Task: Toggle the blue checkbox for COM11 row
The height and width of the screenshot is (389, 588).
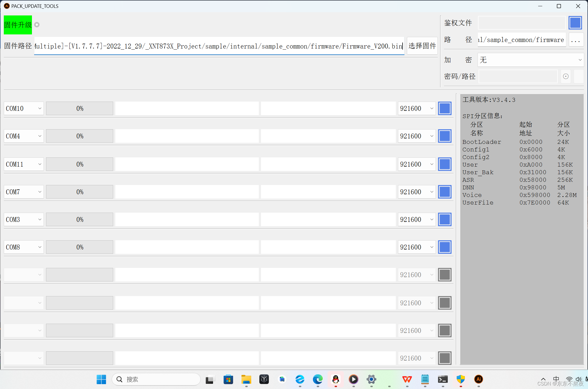Action: pyautogui.click(x=445, y=164)
